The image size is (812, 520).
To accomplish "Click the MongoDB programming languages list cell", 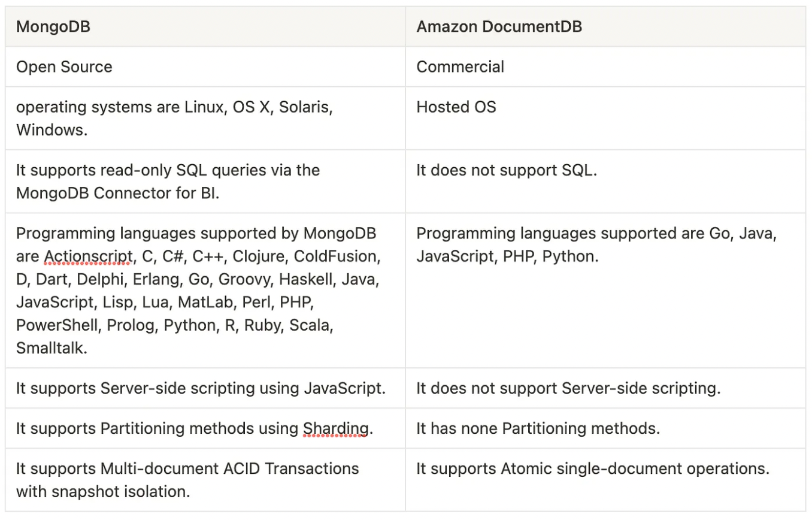I will tap(205, 291).
